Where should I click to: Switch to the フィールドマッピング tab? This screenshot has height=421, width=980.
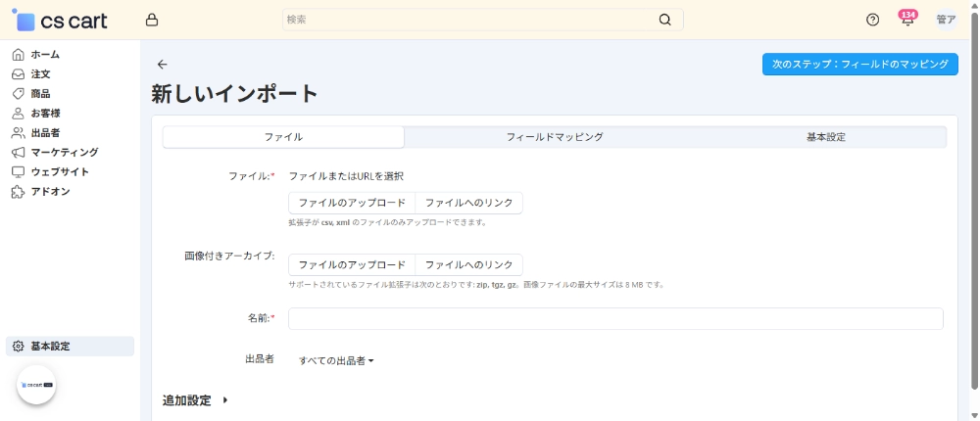[554, 137]
